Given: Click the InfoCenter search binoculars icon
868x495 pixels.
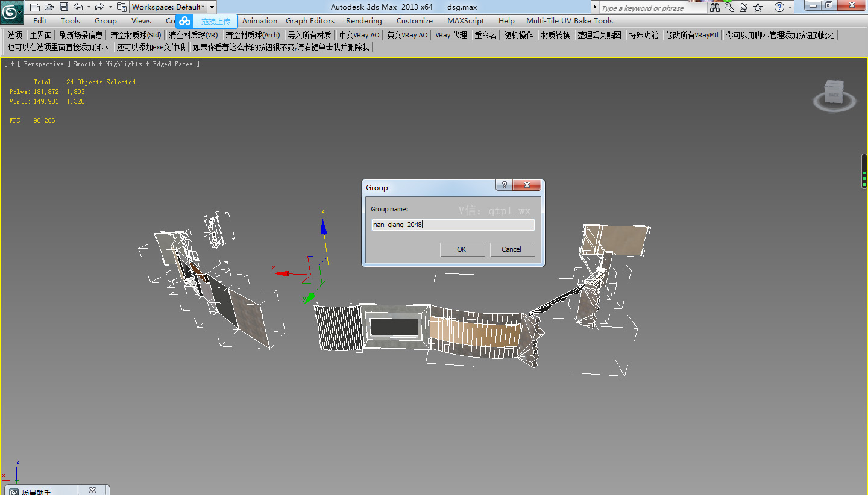Looking at the screenshot, I should pos(715,8).
